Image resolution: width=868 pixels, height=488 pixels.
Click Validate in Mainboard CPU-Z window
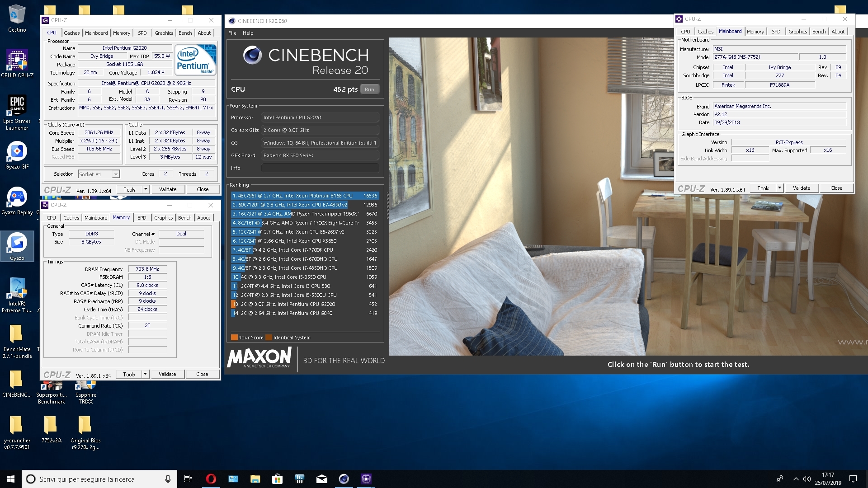point(802,188)
